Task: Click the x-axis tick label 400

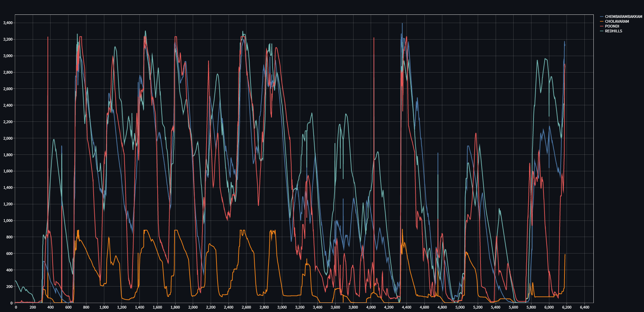Action: 51,307
